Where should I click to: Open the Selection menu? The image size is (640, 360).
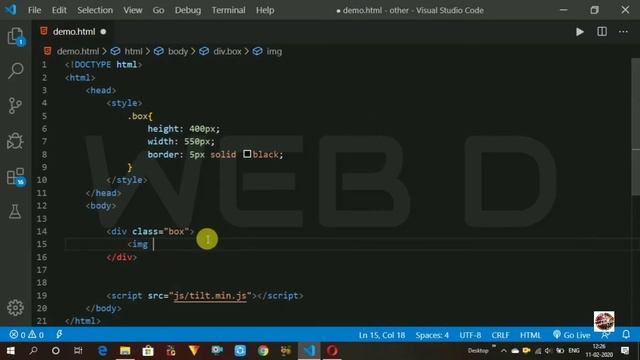coord(95,10)
